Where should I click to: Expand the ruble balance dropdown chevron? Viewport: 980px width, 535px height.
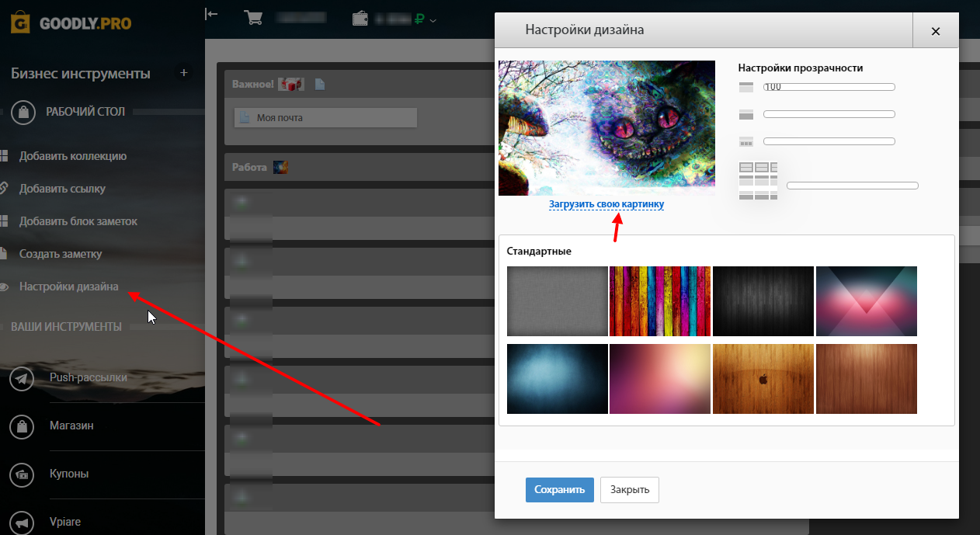tap(433, 20)
